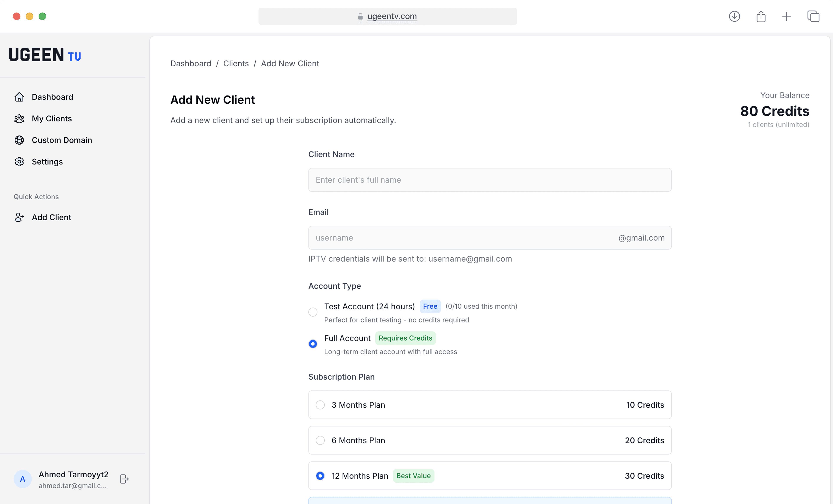
Task: Select Test Account (24 hours) radio button
Action: pos(313,312)
